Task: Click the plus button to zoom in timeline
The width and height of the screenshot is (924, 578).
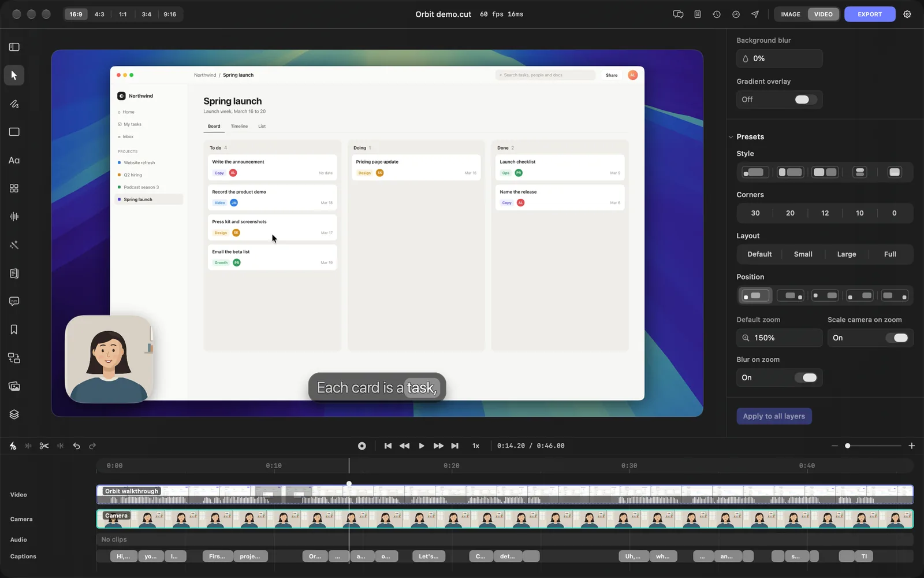Action: 911,446
